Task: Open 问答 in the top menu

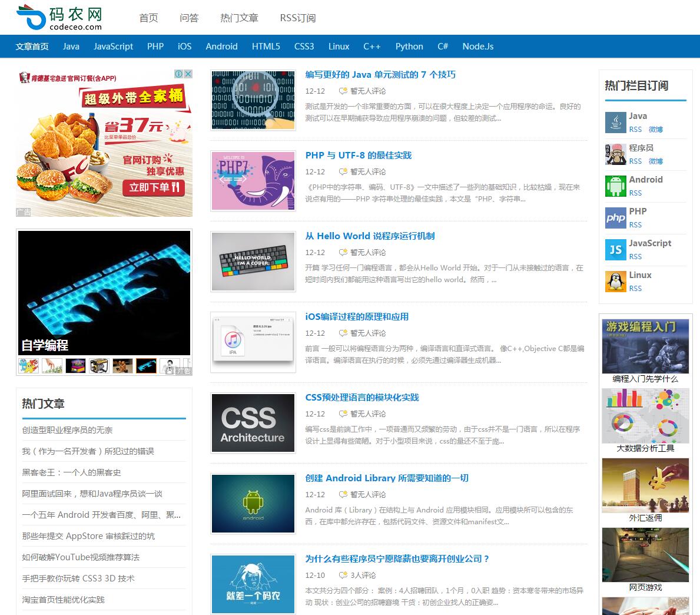Action: point(190,18)
